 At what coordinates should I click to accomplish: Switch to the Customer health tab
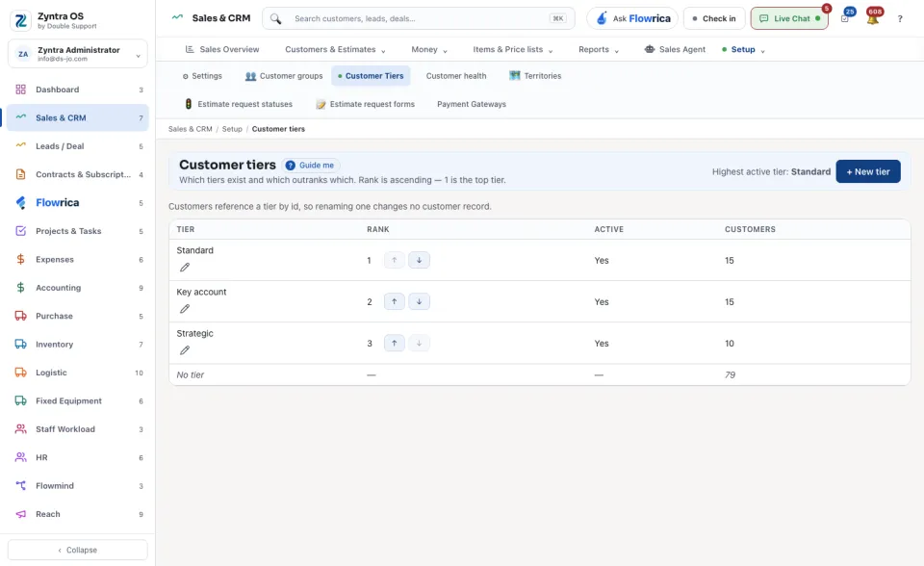pos(456,76)
